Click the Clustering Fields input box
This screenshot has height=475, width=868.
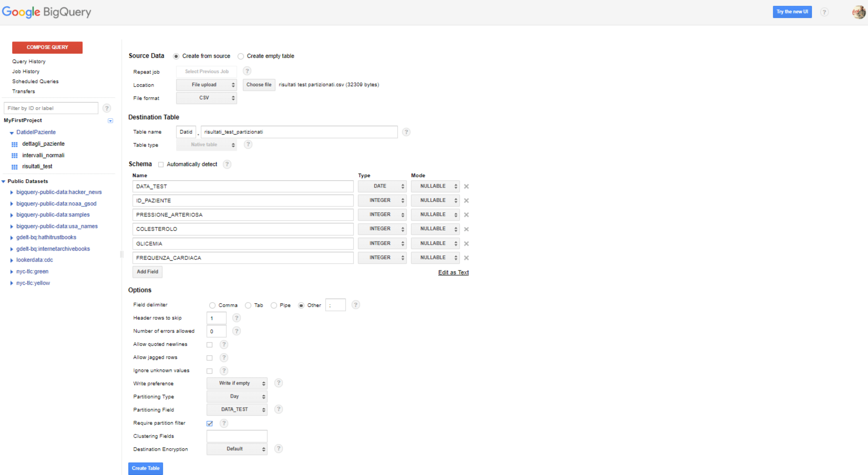point(237,436)
